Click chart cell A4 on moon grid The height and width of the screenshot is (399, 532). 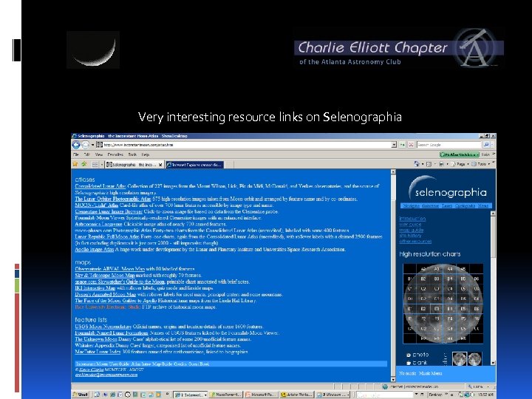(x=449, y=269)
